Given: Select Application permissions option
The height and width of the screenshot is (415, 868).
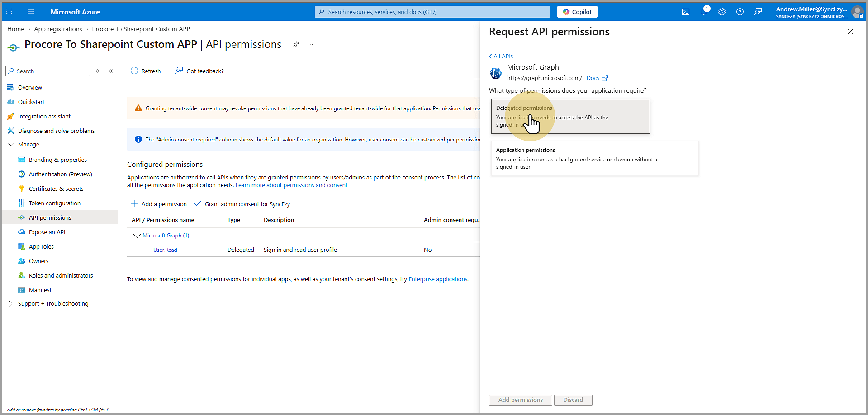Looking at the screenshot, I should (x=594, y=158).
